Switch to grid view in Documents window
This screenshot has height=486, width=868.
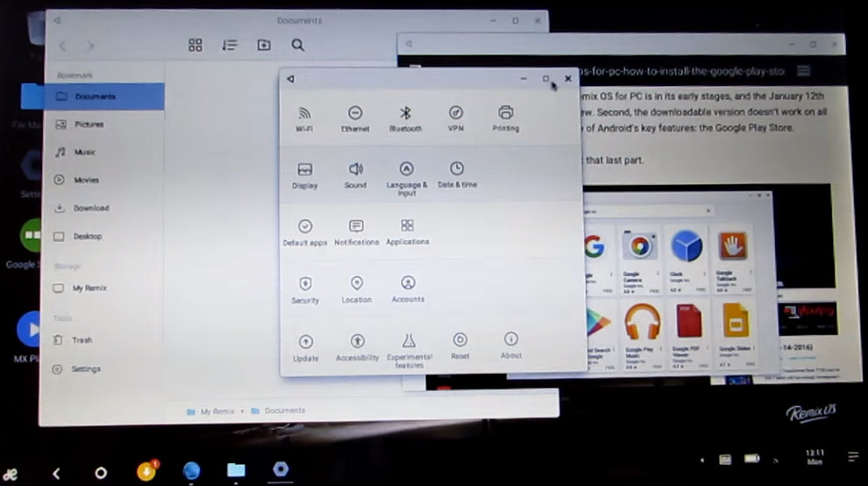point(195,45)
